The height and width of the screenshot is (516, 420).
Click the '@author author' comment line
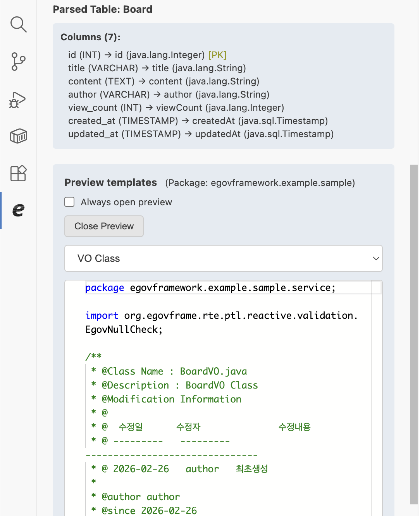click(x=141, y=497)
